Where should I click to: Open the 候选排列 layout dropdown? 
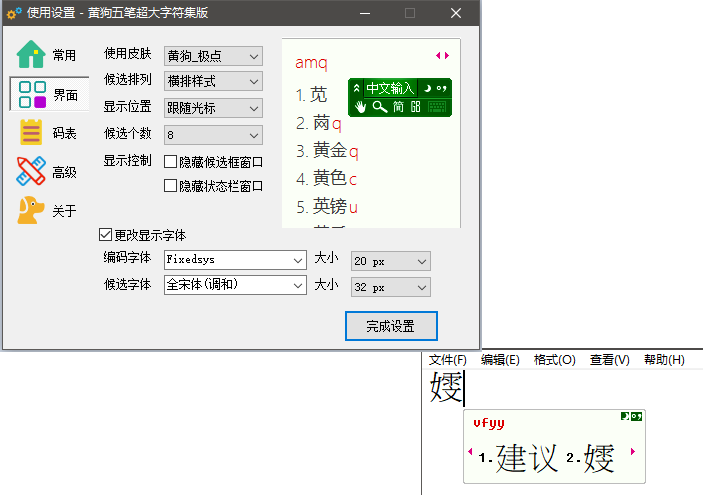click(213, 81)
